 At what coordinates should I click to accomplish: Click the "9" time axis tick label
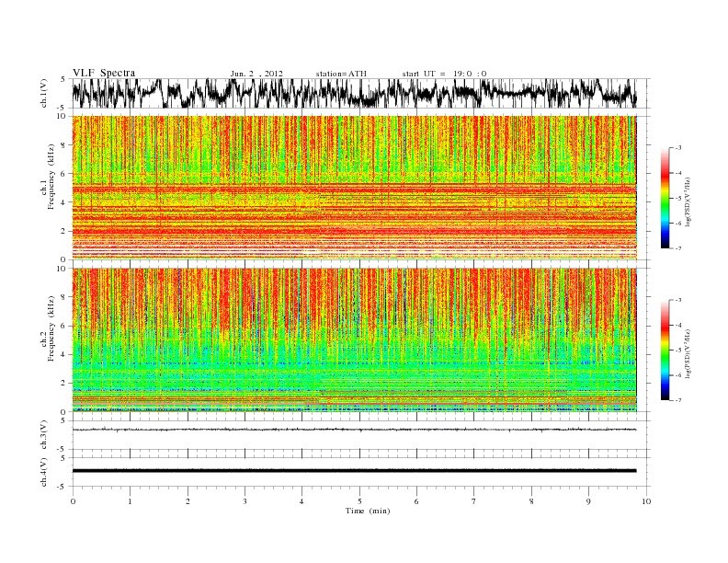(x=588, y=501)
